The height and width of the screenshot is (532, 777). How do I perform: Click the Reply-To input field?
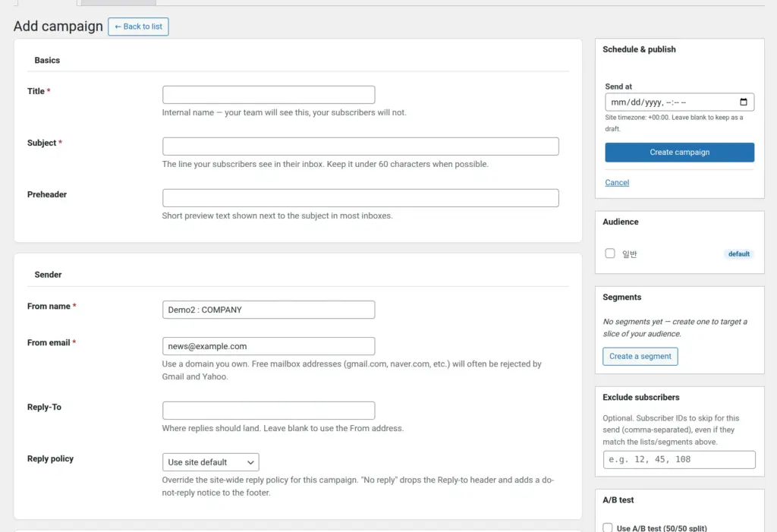point(269,411)
